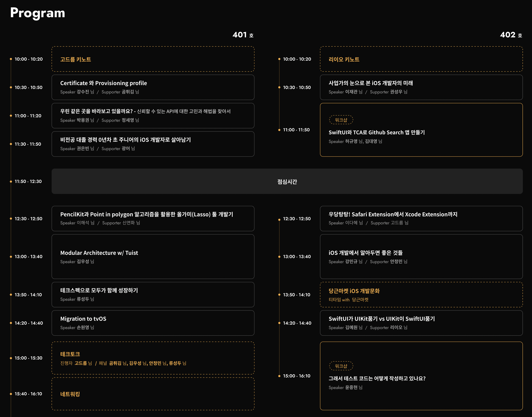
Task: Open the 고드름 키노트 session card
Action: pyautogui.click(x=153, y=59)
